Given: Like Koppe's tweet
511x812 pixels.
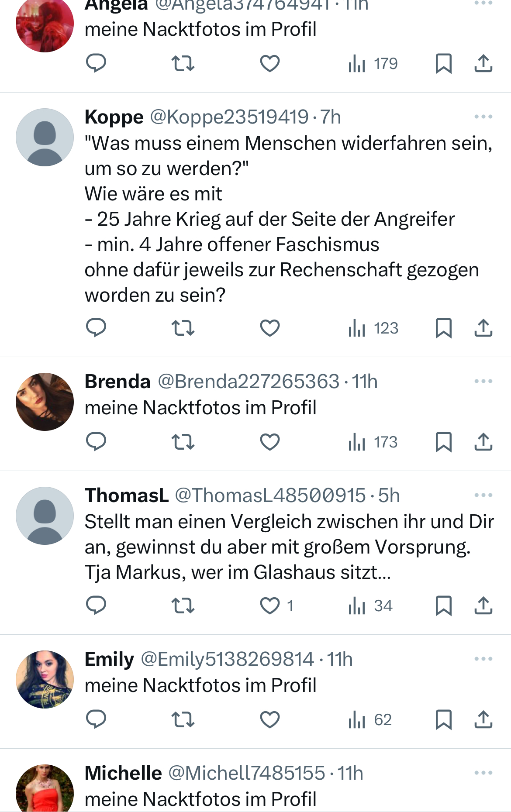Looking at the screenshot, I should 270,328.
